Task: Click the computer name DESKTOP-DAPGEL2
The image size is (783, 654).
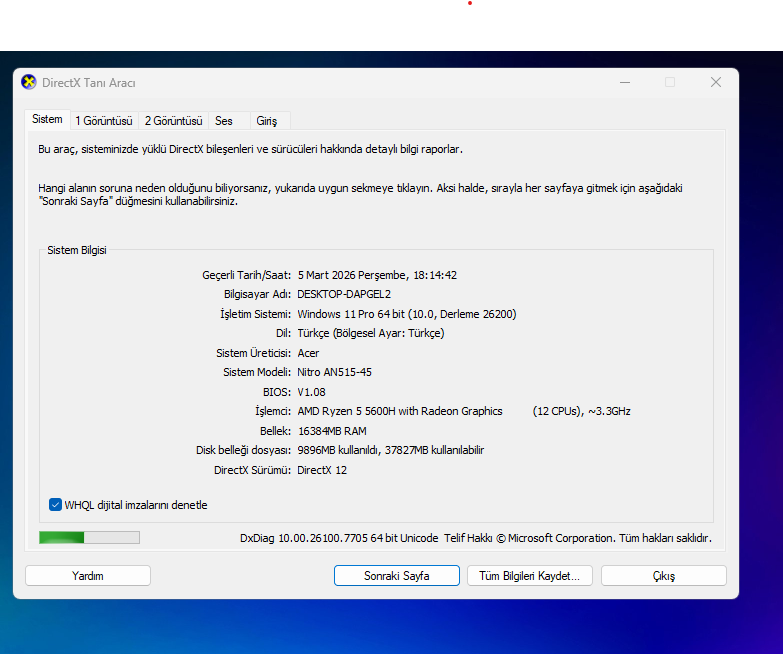Action: [343, 294]
